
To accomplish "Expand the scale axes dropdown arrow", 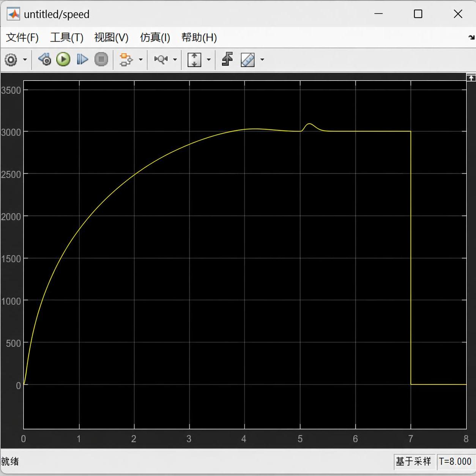I will pos(208,60).
